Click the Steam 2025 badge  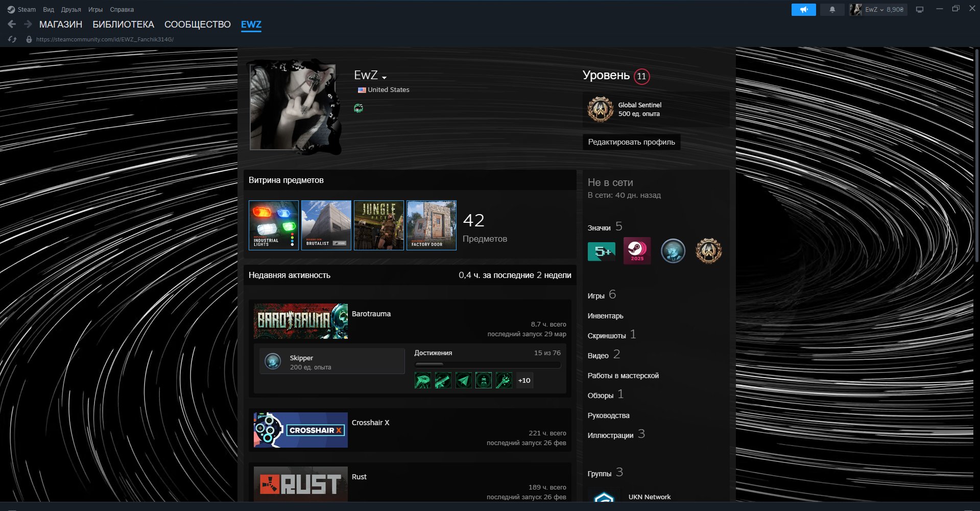point(637,251)
